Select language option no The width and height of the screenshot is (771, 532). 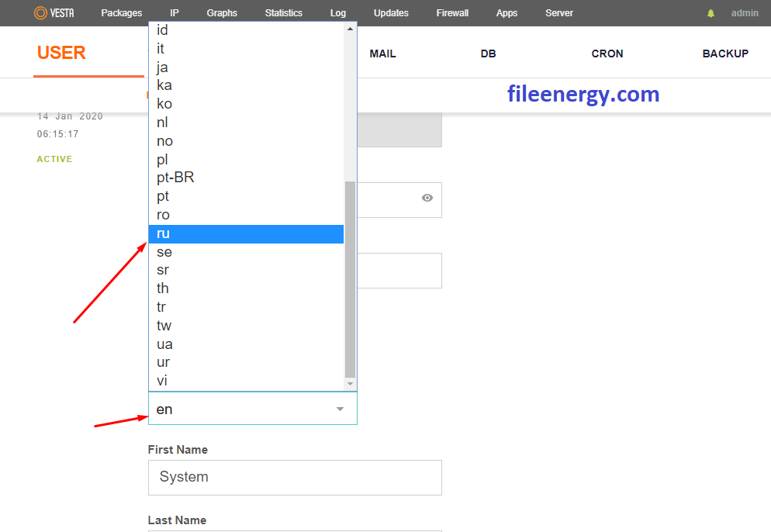click(246, 141)
